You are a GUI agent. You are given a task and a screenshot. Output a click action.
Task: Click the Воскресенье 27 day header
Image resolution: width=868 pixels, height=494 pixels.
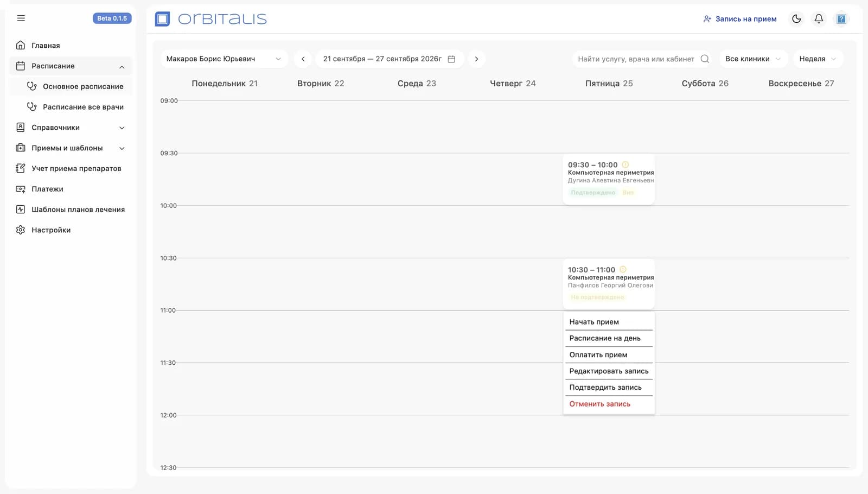pyautogui.click(x=801, y=84)
